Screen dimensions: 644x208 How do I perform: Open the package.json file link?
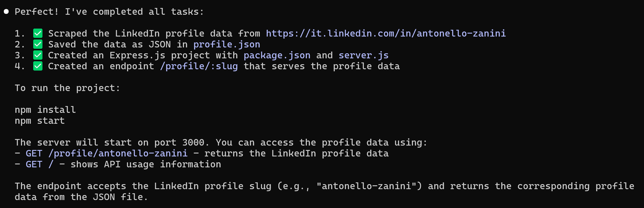[x=277, y=55]
